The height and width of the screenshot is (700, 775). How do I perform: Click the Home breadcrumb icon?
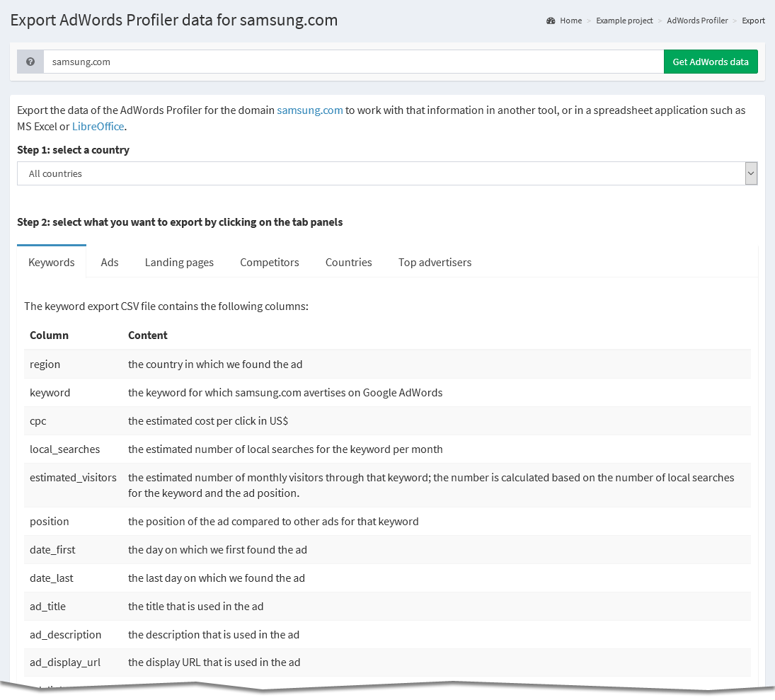551,21
